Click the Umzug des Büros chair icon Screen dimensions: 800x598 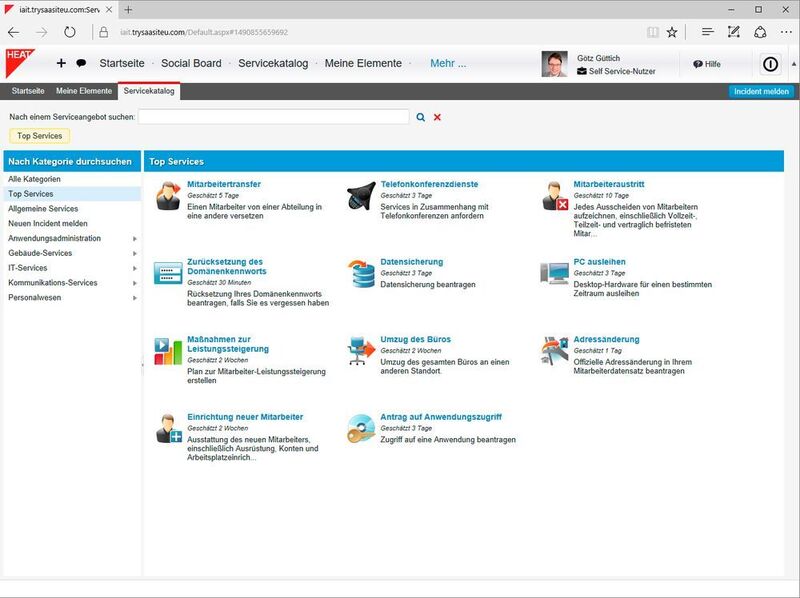(x=362, y=351)
